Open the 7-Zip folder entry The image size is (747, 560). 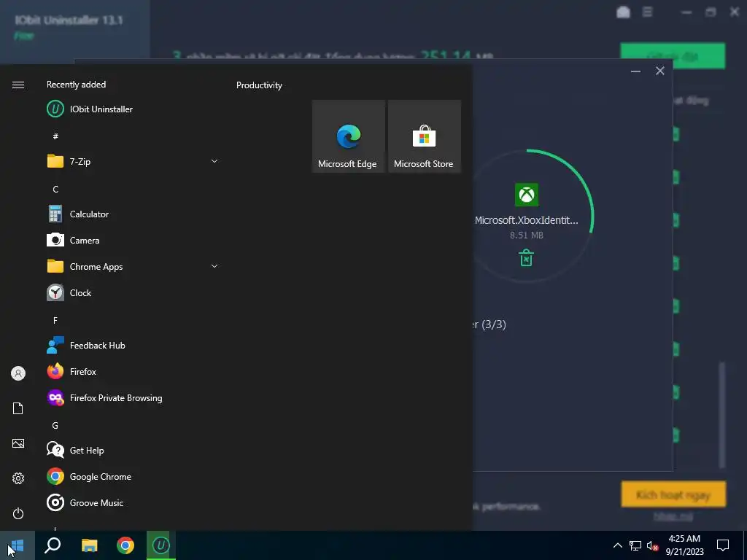tap(133, 161)
